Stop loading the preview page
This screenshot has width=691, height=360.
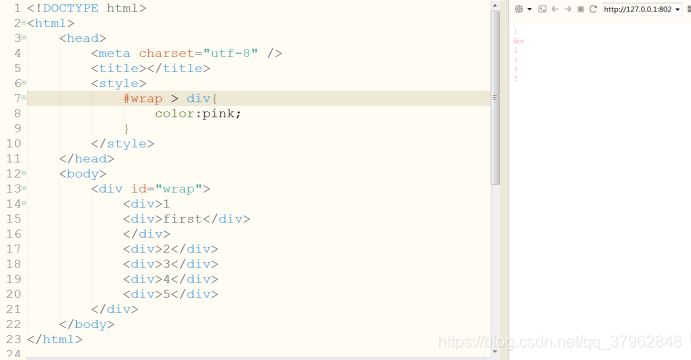(x=580, y=9)
